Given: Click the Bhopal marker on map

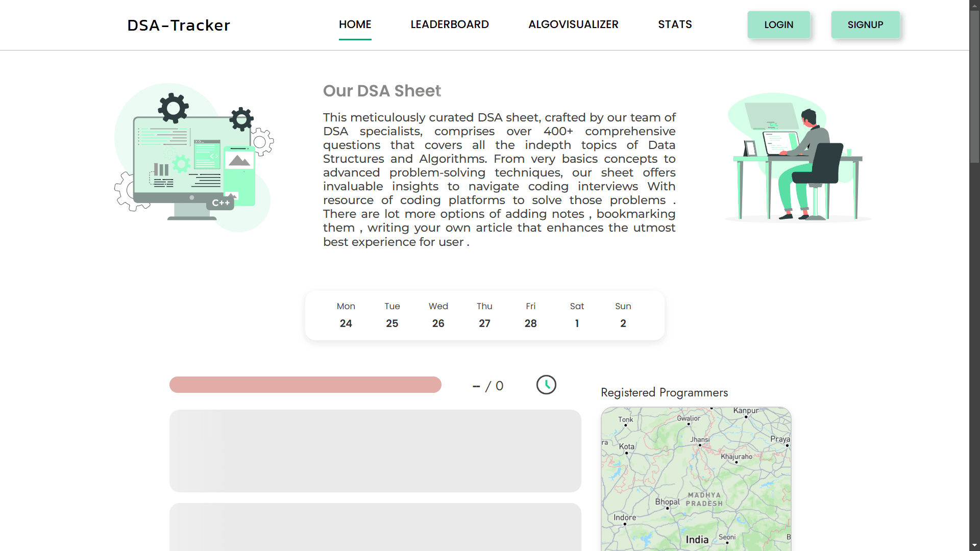Looking at the screenshot, I should click(x=667, y=508).
